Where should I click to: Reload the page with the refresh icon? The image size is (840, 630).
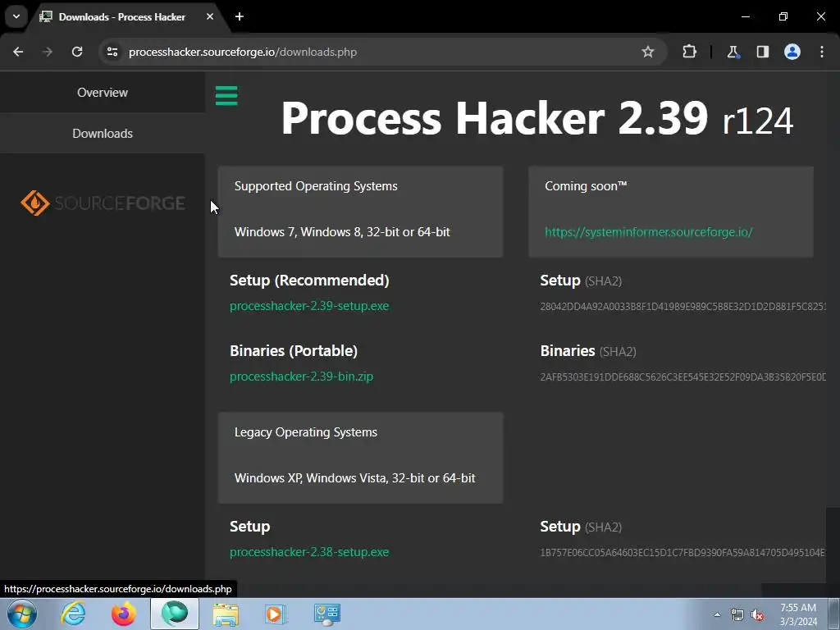click(x=77, y=52)
